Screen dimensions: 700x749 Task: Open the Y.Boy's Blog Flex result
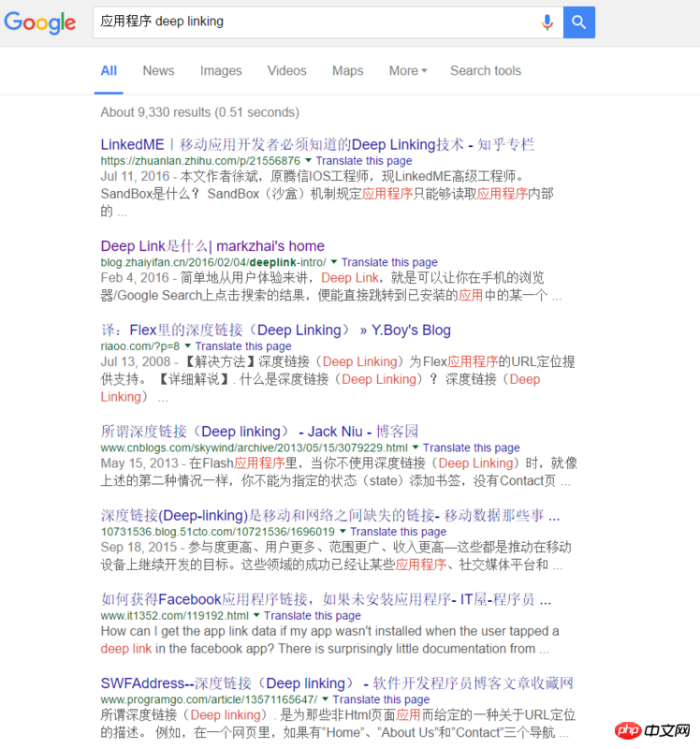click(275, 330)
